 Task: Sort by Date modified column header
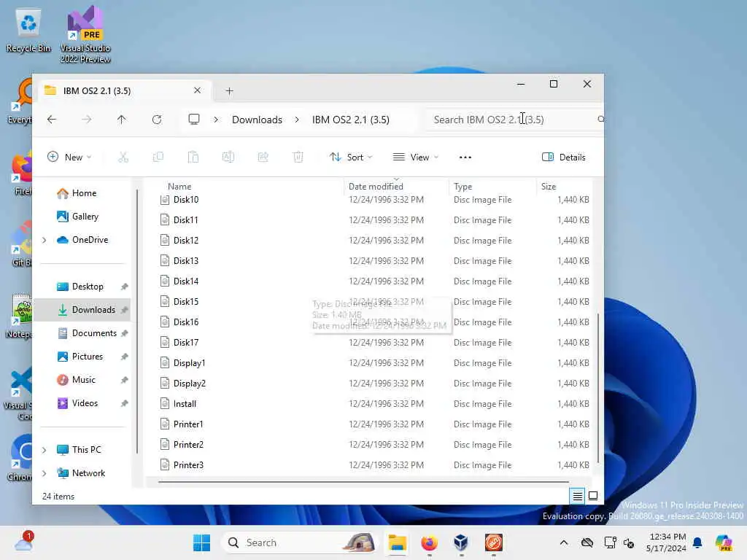[376, 187]
